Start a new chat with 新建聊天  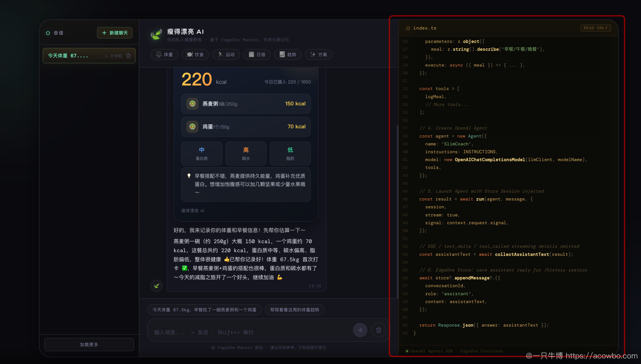(x=115, y=33)
